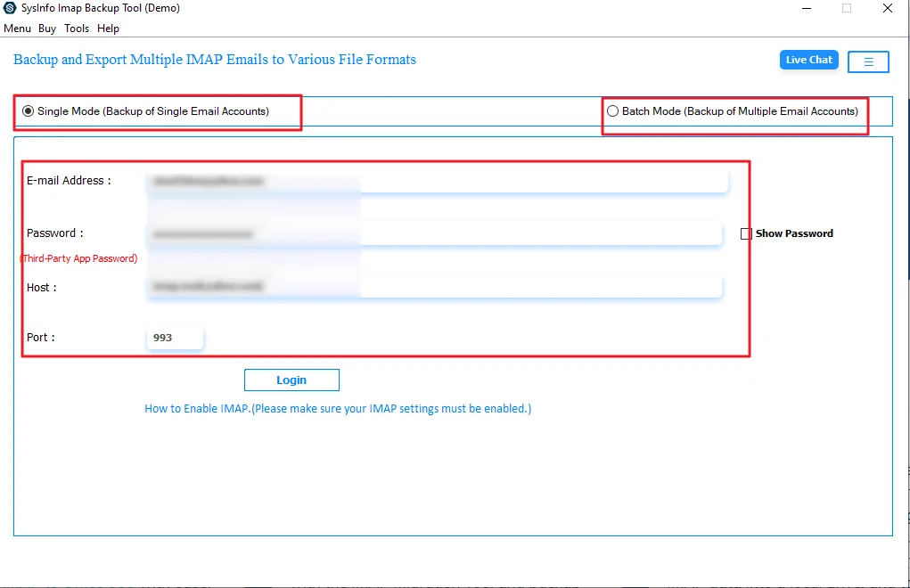
Task: Click the Port field showing 993
Action: click(175, 337)
